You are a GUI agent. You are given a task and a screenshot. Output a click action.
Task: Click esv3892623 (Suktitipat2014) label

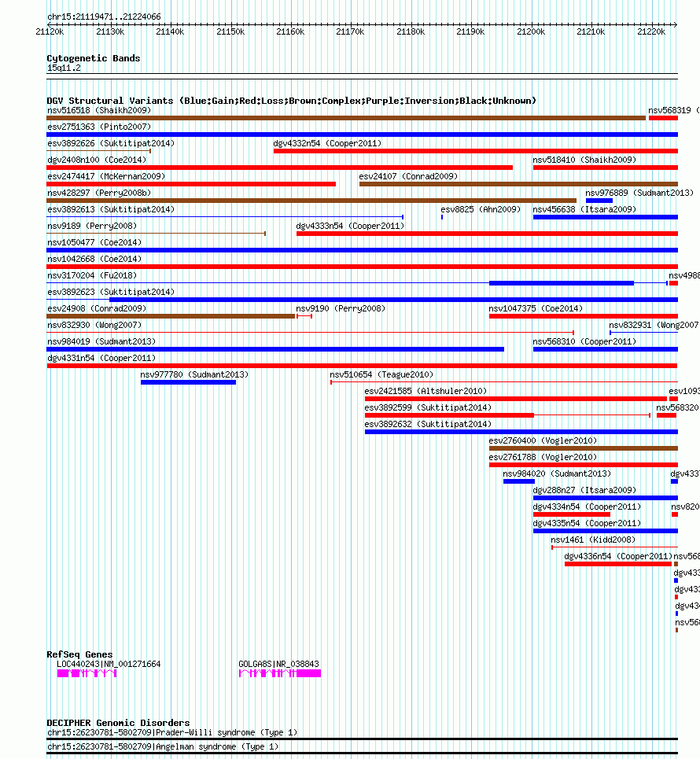(x=111, y=292)
